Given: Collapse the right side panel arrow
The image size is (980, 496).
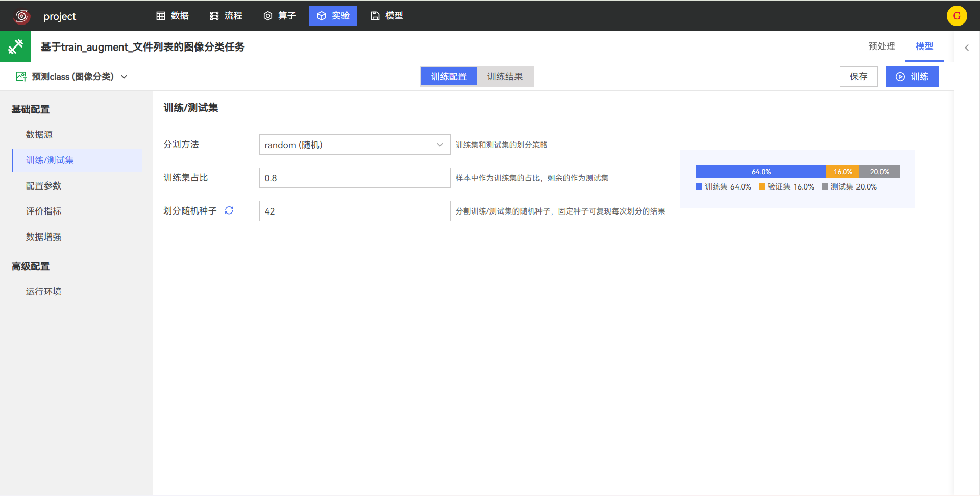Looking at the screenshot, I should click(967, 48).
